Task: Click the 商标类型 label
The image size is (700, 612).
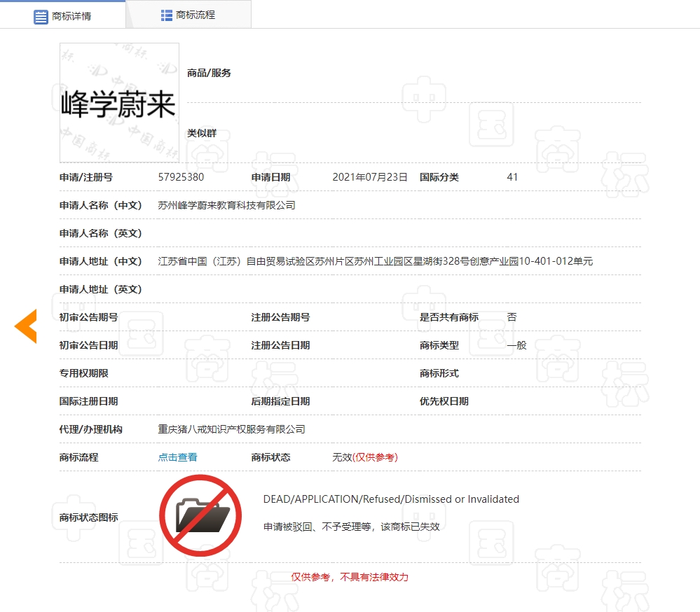Action: tap(439, 345)
